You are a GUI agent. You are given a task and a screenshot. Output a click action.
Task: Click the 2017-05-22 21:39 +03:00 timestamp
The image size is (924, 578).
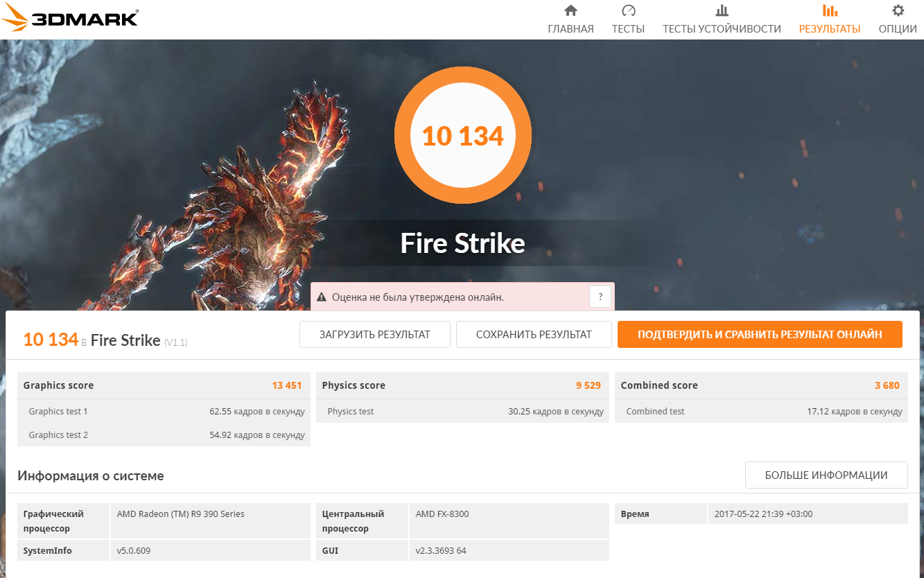click(763, 514)
